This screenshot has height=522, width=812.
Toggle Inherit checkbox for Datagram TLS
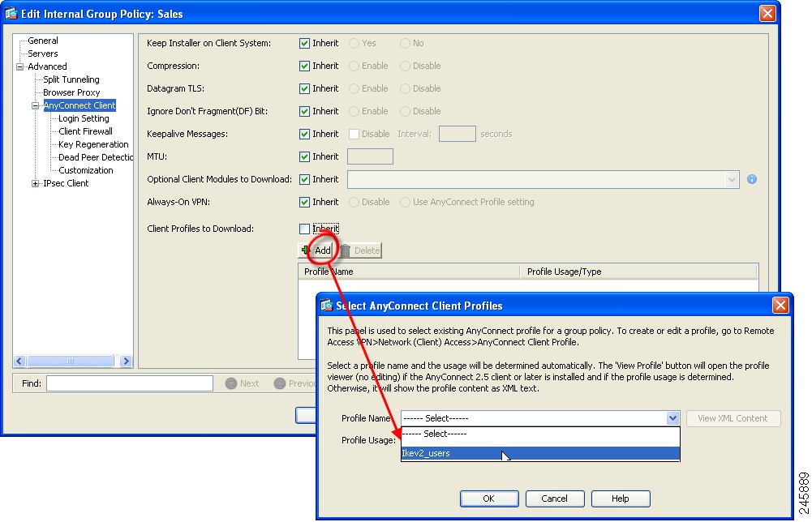(x=304, y=89)
